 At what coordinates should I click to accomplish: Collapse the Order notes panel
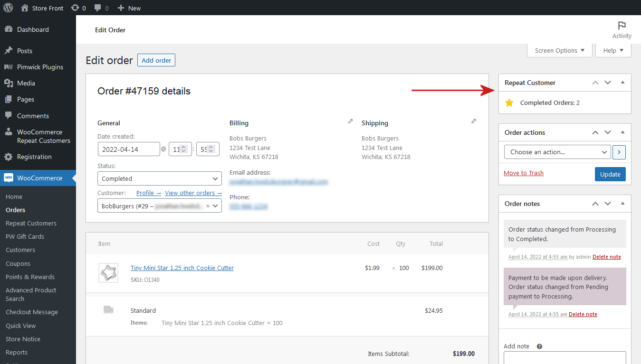[622, 203]
